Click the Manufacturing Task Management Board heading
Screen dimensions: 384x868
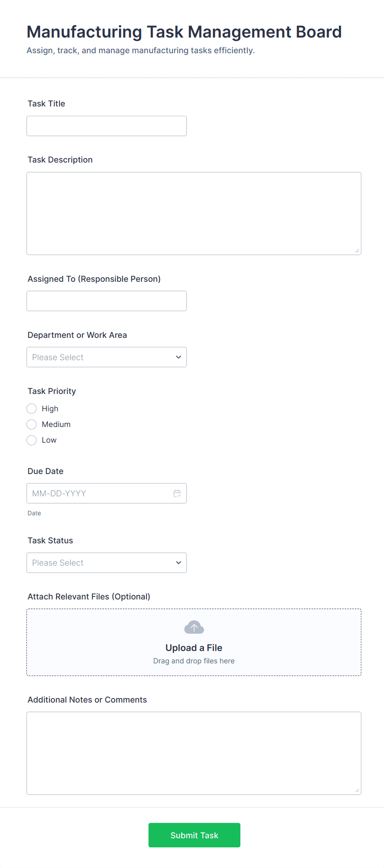tap(184, 31)
